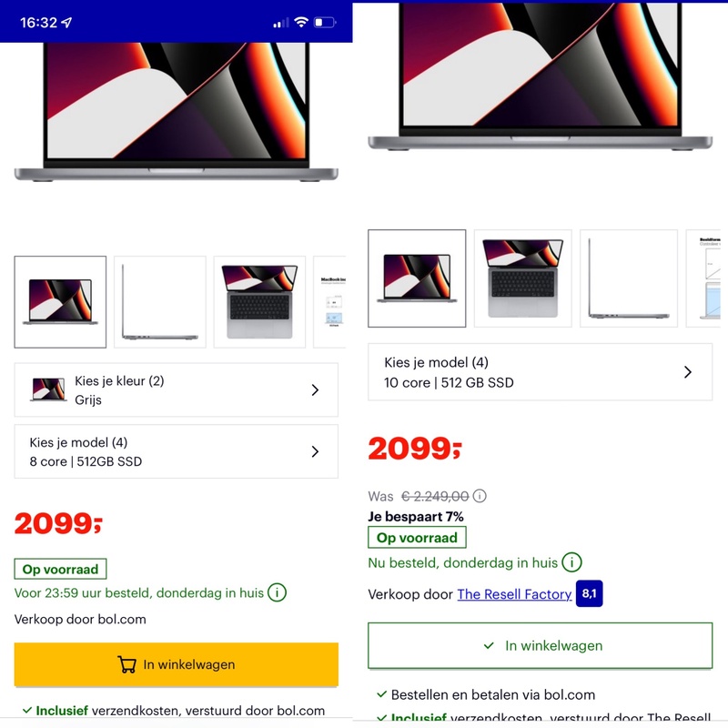Tap 'Op voorraad' stock badge on left listing

60,569
